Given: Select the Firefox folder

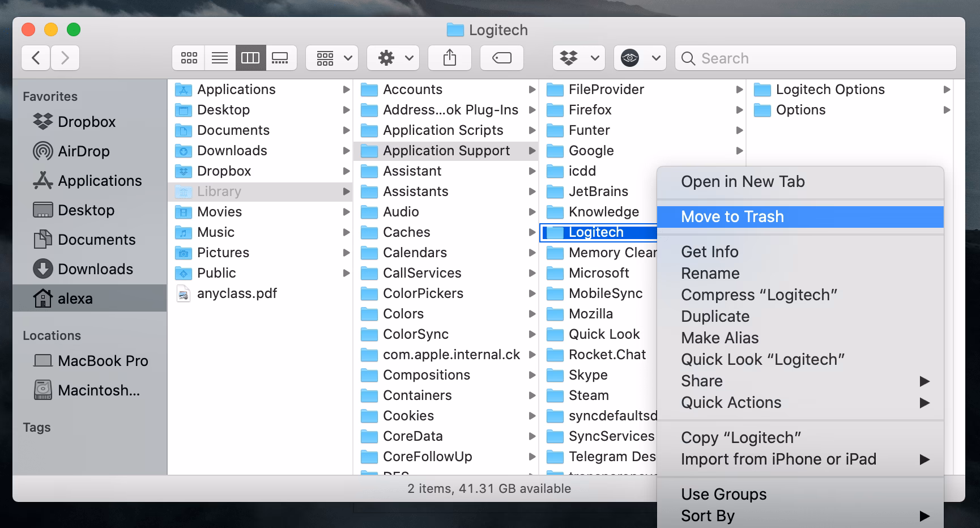Looking at the screenshot, I should 643,110.
